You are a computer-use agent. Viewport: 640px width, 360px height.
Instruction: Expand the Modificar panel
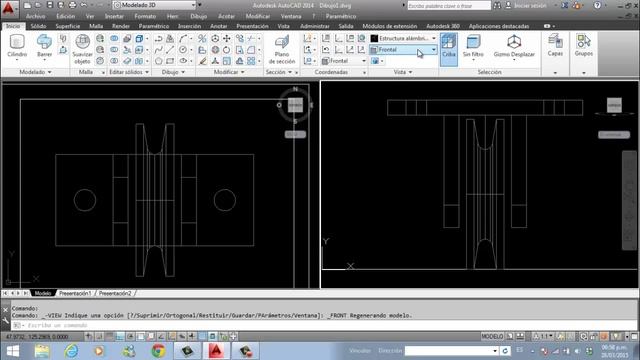pyautogui.click(x=229, y=72)
